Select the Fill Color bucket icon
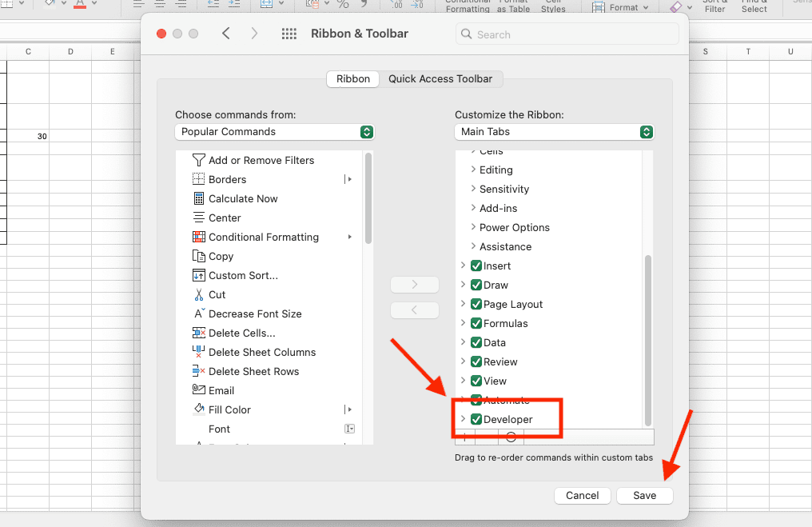The image size is (812, 527). pos(199,409)
